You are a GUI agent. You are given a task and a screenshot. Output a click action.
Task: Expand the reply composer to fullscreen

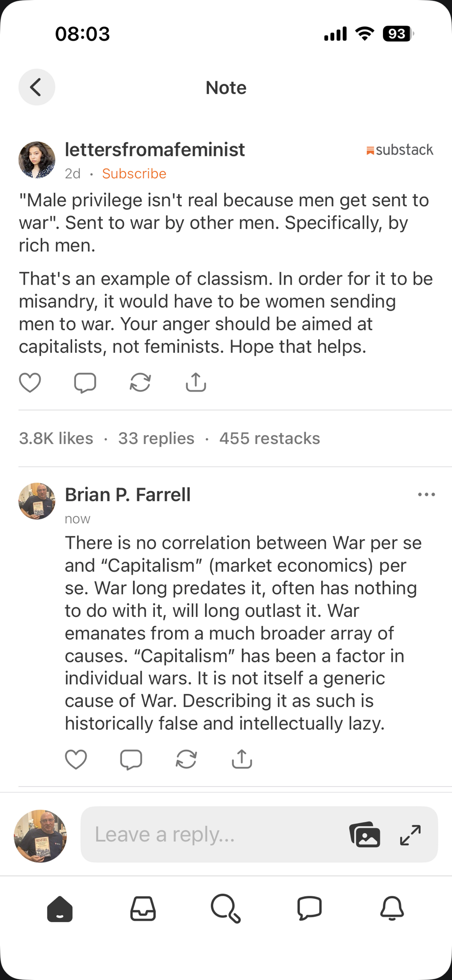(x=410, y=835)
